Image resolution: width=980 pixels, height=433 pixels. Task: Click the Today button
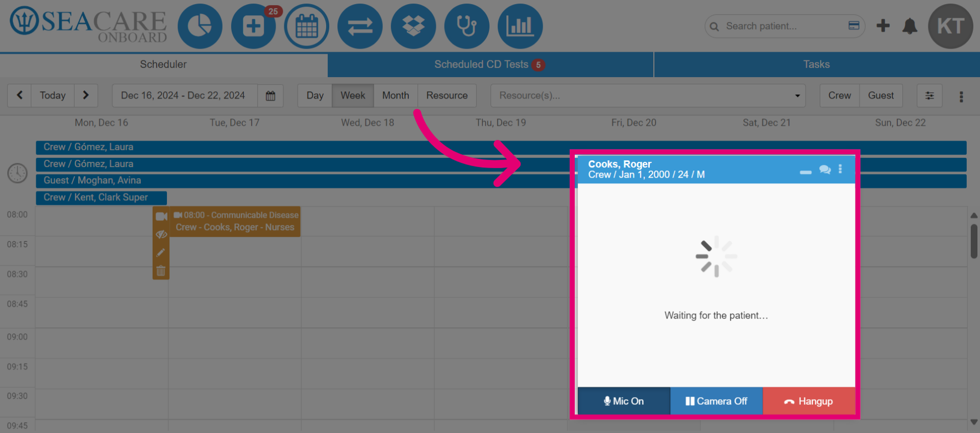(53, 95)
